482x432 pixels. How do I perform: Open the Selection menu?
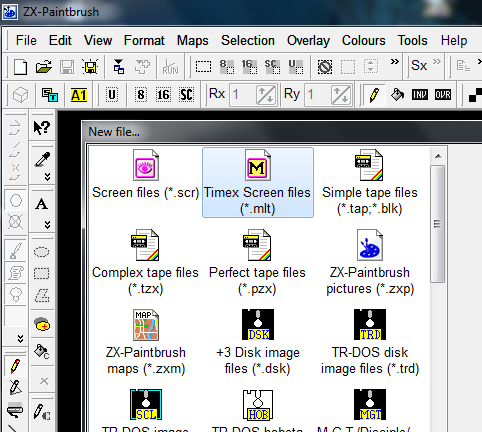coord(248,41)
